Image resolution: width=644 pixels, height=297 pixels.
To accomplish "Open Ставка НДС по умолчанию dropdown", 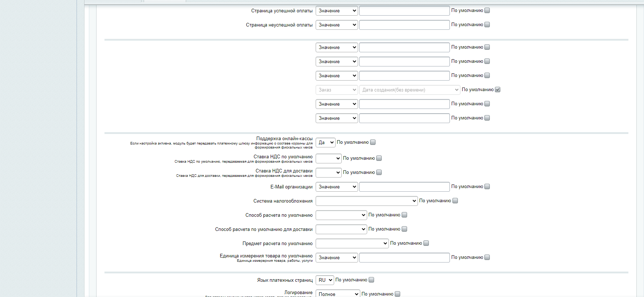I will [329, 158].
